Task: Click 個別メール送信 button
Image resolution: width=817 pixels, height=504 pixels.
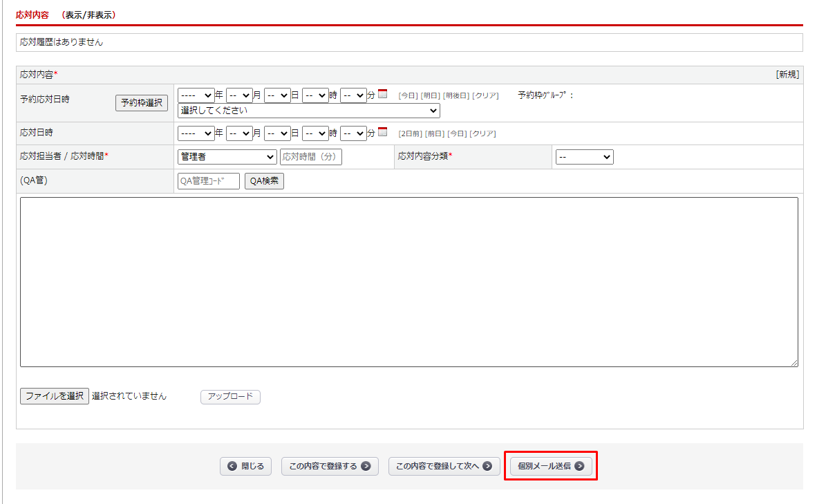Action: click(x=551, y=466)
